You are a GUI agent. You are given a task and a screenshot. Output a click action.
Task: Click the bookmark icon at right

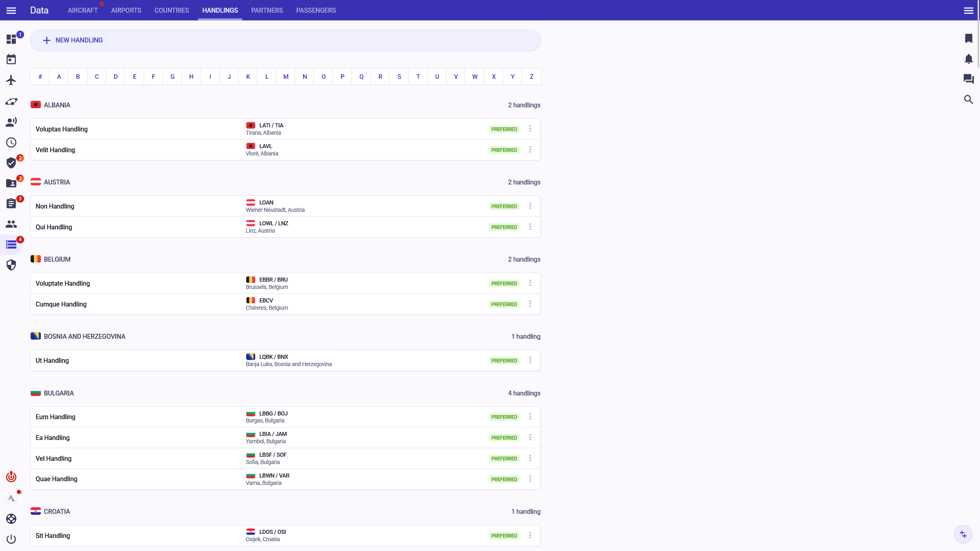(x=968, y=38)
